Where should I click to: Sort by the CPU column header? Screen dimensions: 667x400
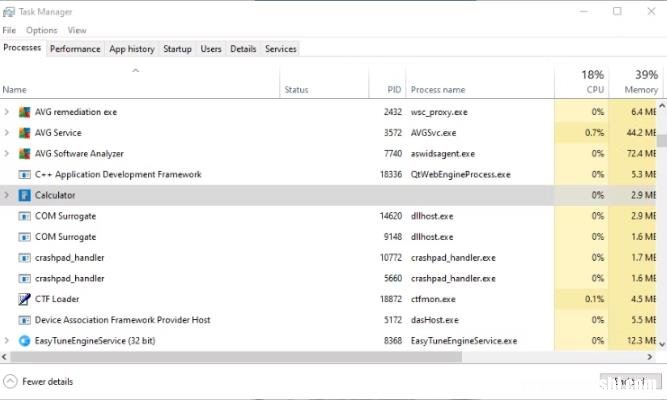581,82
